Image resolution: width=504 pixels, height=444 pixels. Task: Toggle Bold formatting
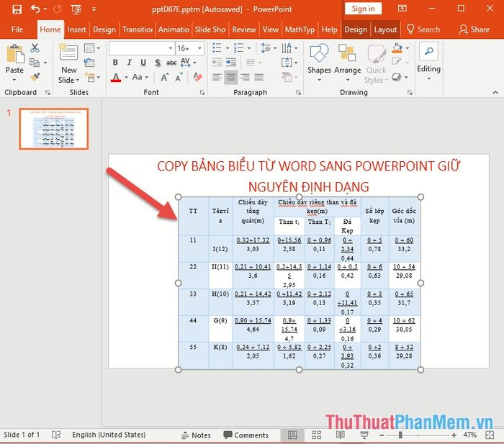coord(115,63)
